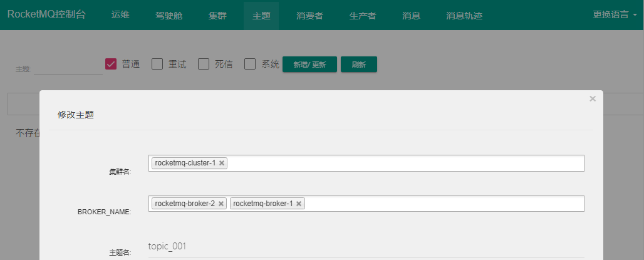Enable the 死信 checkbox

[x=204, y=64]
